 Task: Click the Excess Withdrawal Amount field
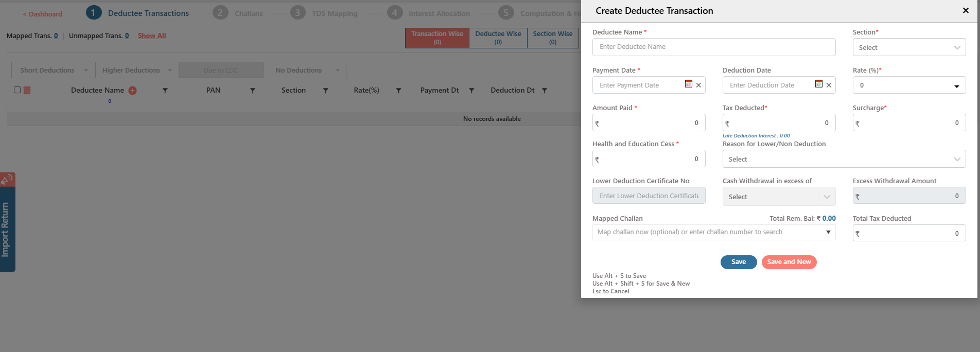(x=909, y=196)
